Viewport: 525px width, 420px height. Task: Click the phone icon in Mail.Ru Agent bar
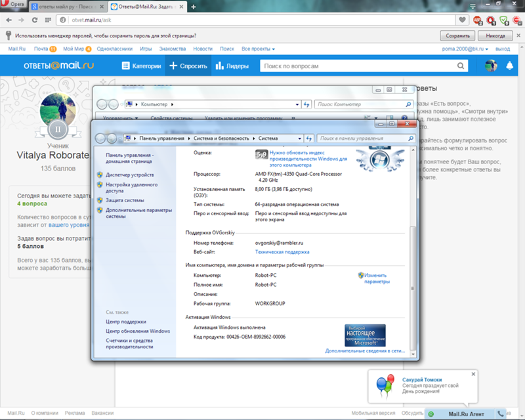pyautogui.click(x=501, y=413)
